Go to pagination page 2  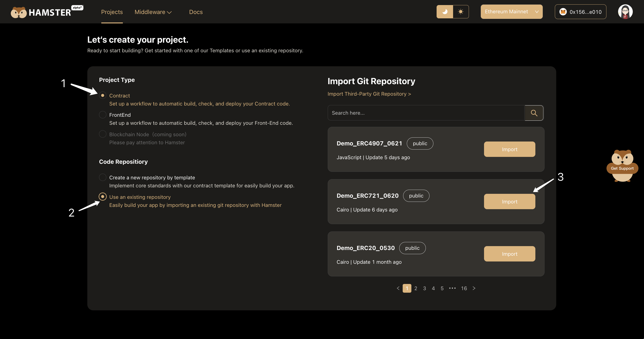(416, 288)
